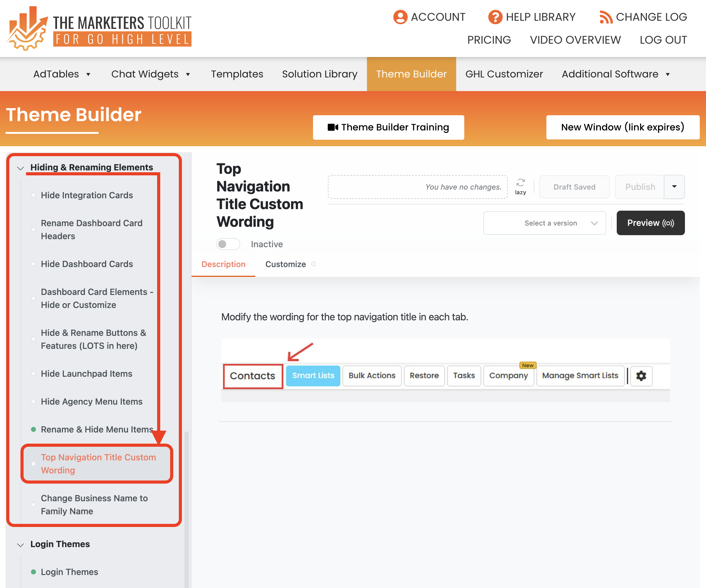Click the Help Library question mark icon

coord(495,17)
